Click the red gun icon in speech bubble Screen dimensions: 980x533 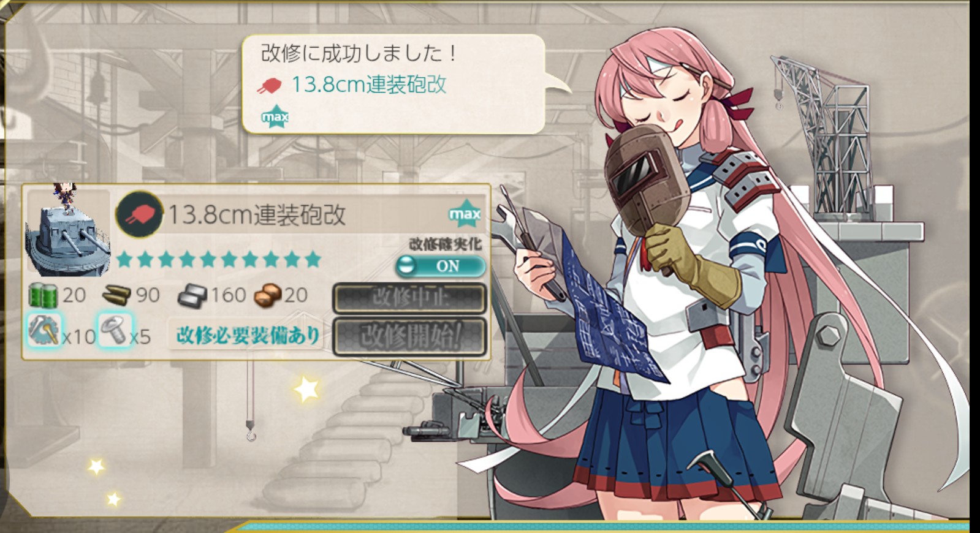pyautogui.click(x=269, y=86)
